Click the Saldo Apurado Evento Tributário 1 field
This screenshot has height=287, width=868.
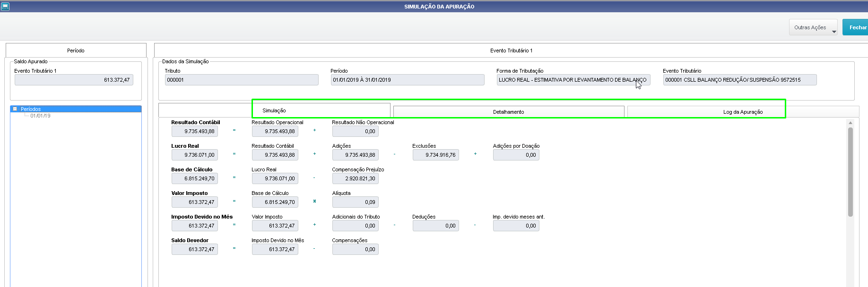[x=74, y=80]
